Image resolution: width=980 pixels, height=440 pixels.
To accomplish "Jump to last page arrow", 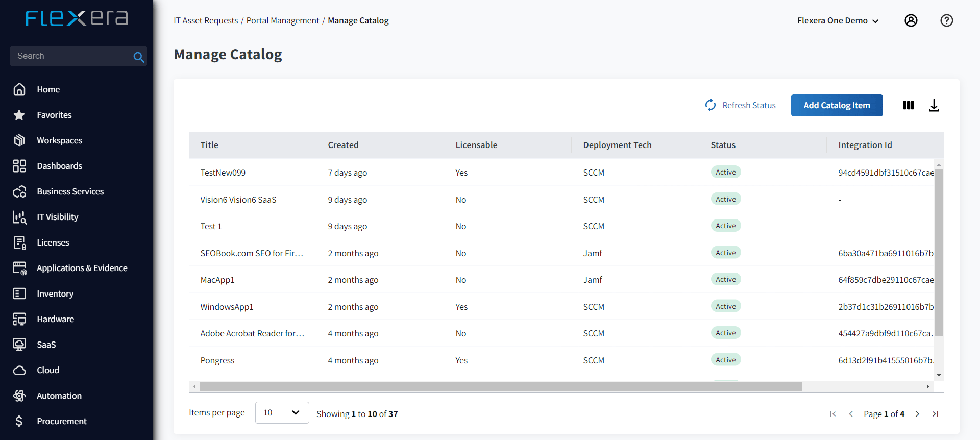I will tap(935, 414).
